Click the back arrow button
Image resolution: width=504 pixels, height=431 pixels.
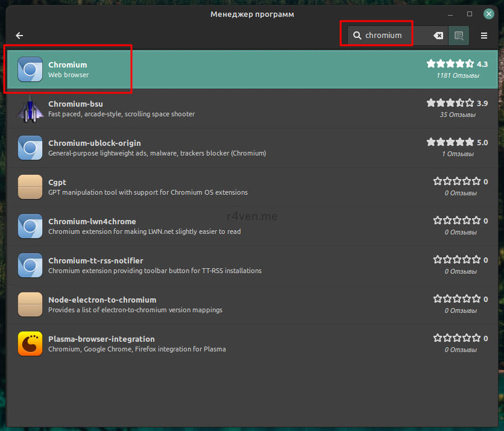tap(19, 36)
